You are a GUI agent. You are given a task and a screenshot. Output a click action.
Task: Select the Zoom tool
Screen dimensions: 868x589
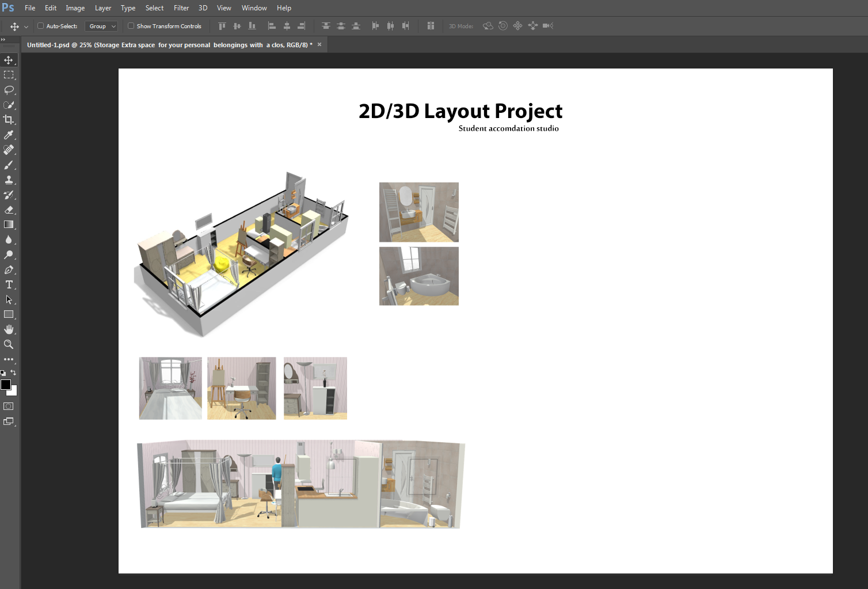tap(9, 344)
